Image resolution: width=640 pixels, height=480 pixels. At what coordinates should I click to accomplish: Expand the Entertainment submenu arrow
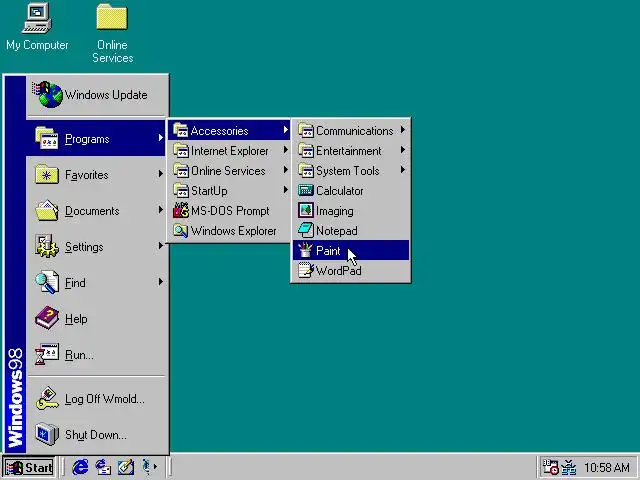(x=403, y=150)
